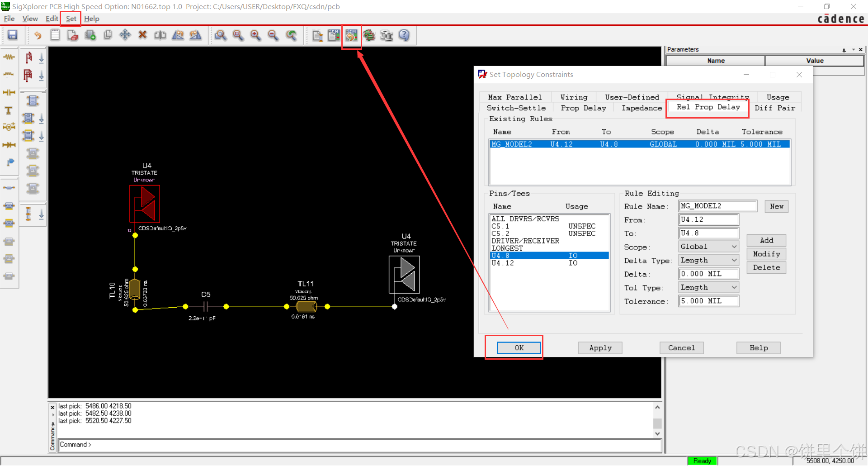
Task: Select the diode element icon in palette
Action: coord(9,145)
